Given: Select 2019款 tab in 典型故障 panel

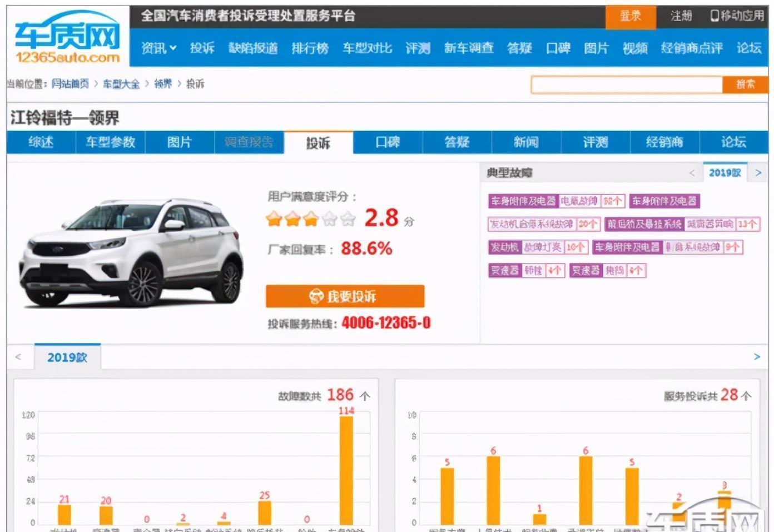Looking at the screenshot, I should click(725, 173).
